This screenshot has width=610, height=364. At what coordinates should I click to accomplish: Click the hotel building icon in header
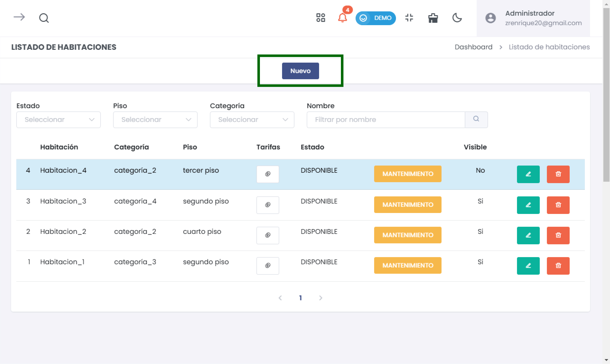433,18
